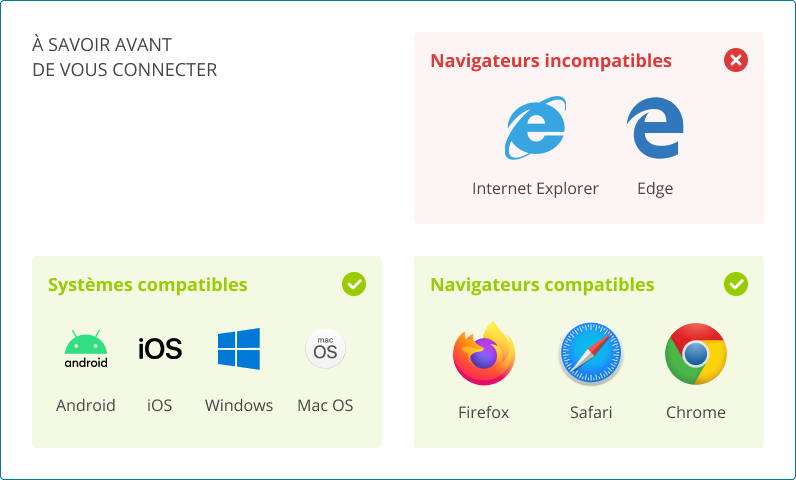Click red X beside Navigateurs incompatibles

[x=735, y=61]
